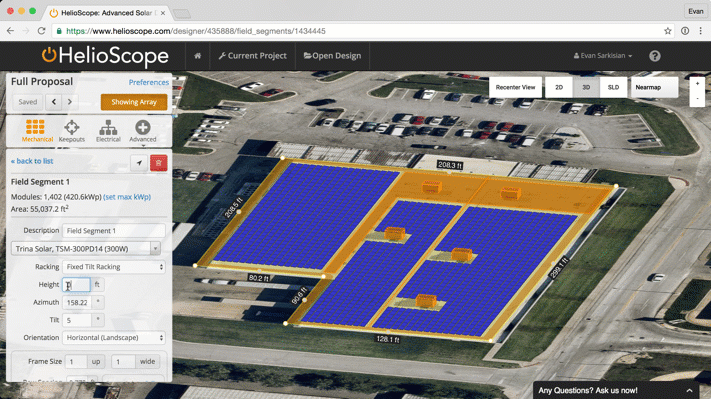Open the Open Design menu
The height and width of the screenshot is (399, 711).
pos(332,56)
